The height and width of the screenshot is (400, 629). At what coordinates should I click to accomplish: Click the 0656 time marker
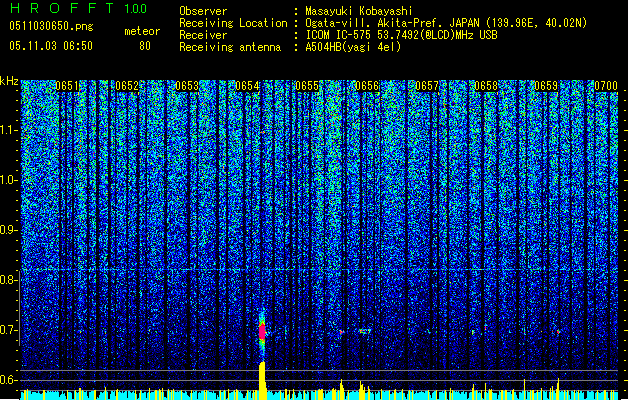(367, 86)
